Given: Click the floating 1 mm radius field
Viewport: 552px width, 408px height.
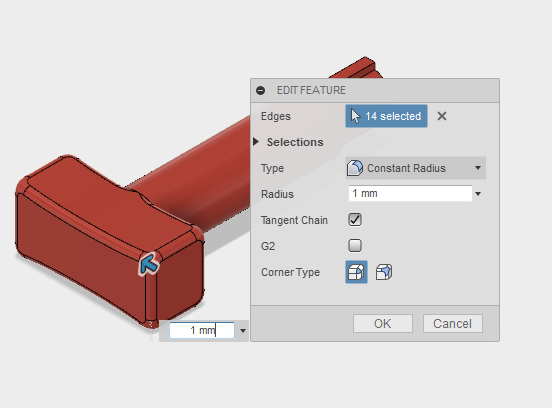Looking at the screenshot, I should point(202,330).
